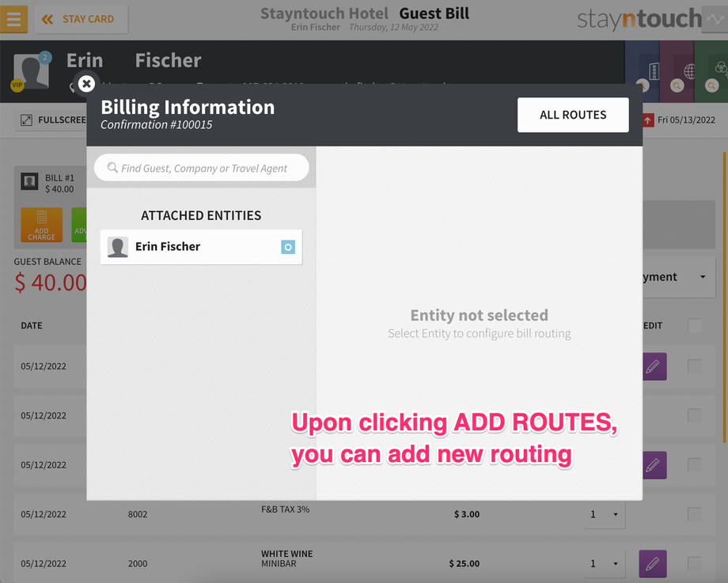728x583 pixels.
Task: Open bill dropdown on WHITE WINE row
Action: 604,563
